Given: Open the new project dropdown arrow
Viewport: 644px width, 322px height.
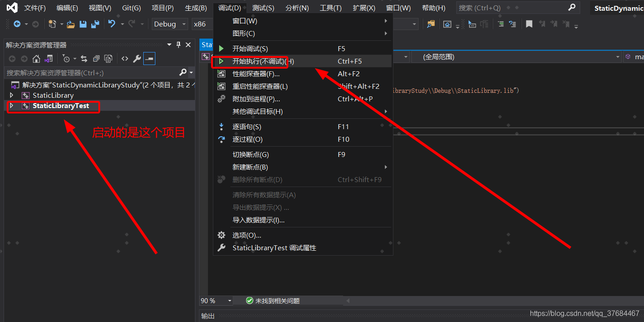Looking at the screenshot, I should (62, 24).
